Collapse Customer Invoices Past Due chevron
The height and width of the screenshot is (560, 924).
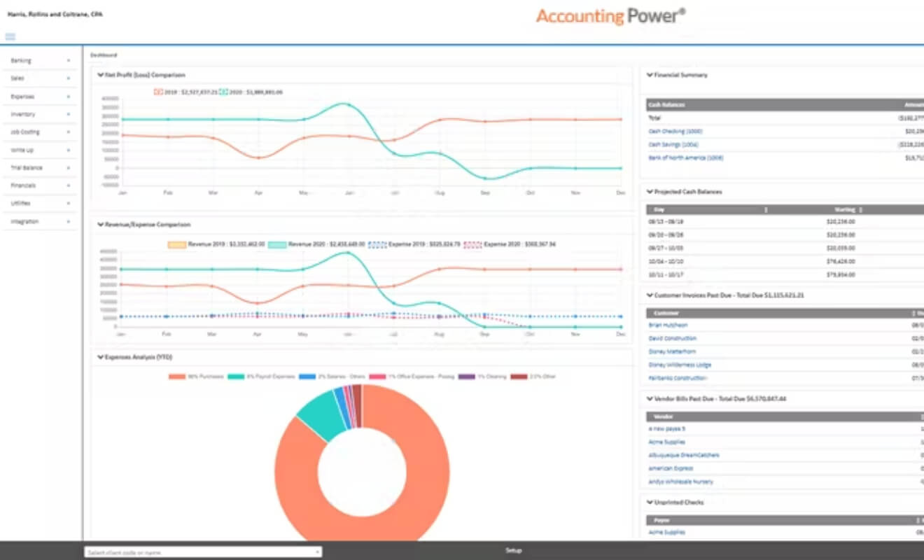[650, 295]
